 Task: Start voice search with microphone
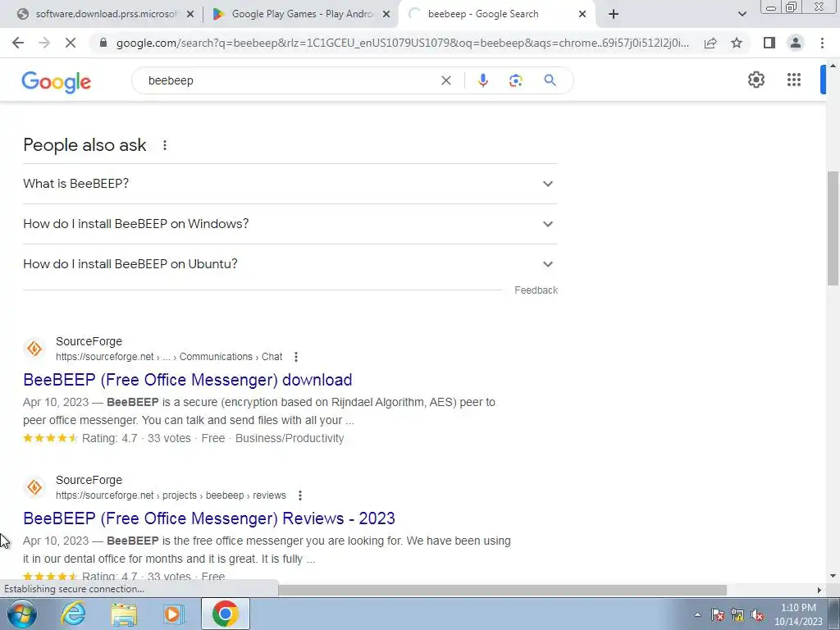(482, 80)
